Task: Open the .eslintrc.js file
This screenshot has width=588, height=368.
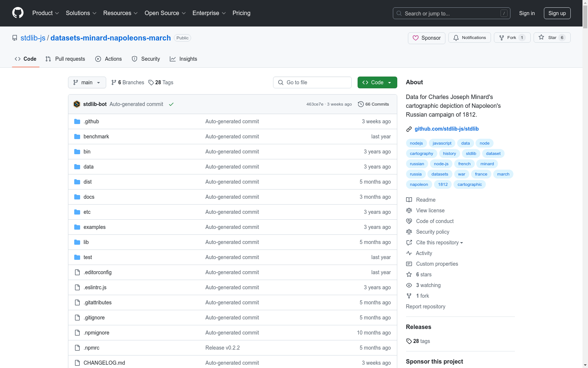Action: (x=95, y=287)
